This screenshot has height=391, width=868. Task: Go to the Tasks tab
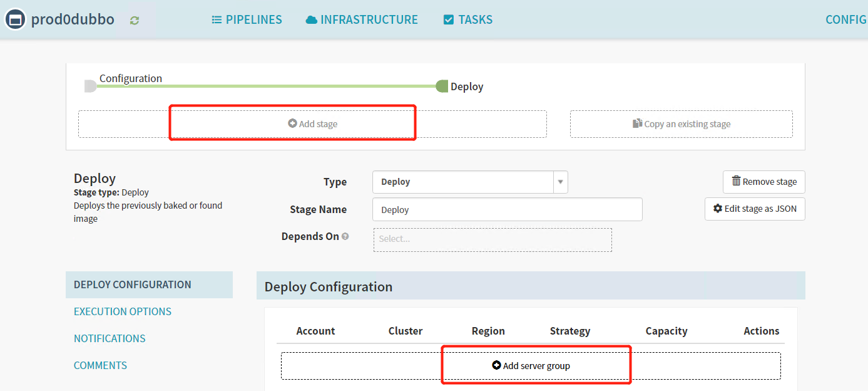point(467,20)
